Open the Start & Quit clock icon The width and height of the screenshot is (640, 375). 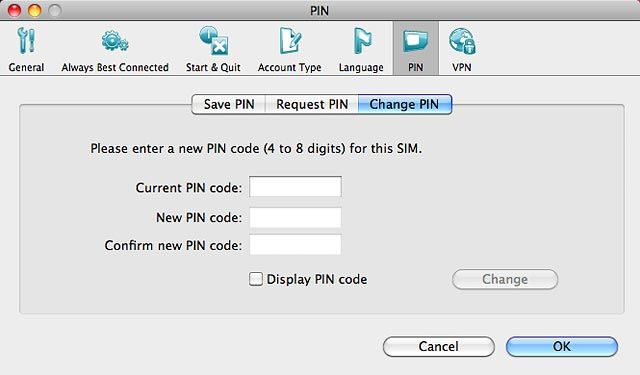tap(213, 41)
